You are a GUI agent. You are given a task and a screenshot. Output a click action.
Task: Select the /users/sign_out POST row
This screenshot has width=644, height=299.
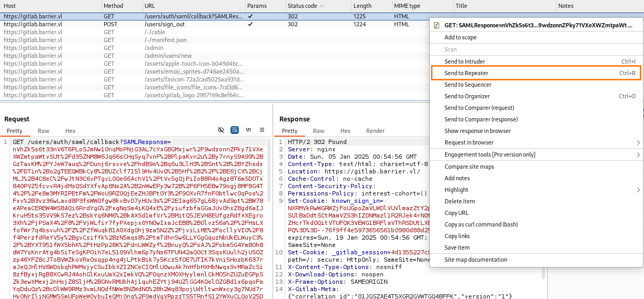point(215,24)
